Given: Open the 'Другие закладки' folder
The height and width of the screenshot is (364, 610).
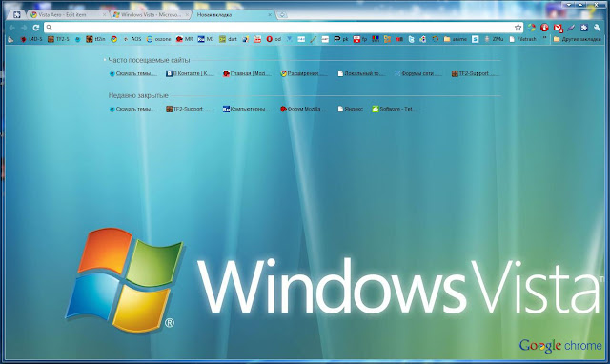Looking at the screenshot, I should 578,39.
